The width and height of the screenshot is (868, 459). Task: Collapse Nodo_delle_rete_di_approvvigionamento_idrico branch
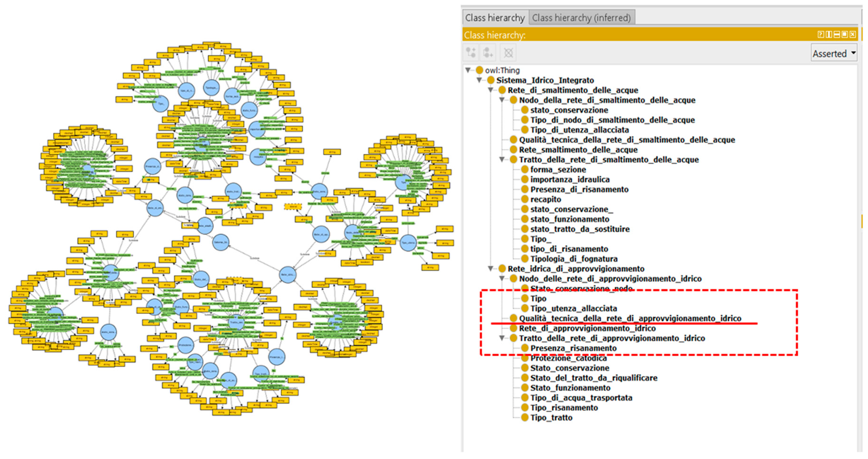pyautogui.click(x=502, y=278)
